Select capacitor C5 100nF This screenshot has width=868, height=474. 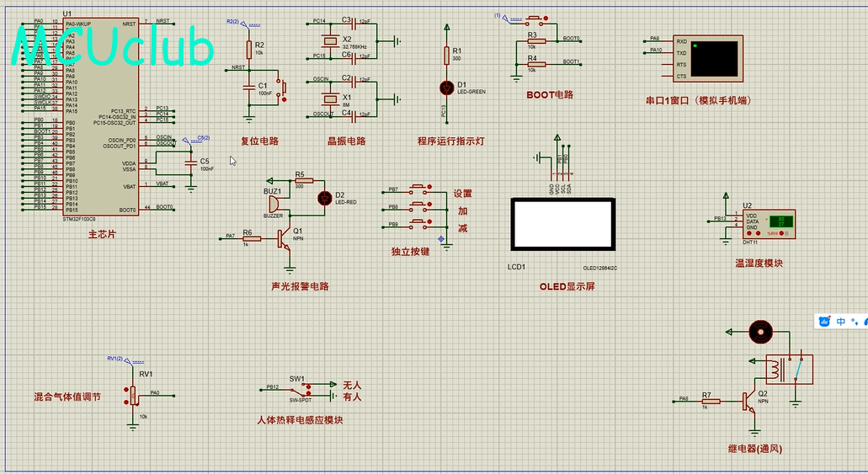(191, 163)
